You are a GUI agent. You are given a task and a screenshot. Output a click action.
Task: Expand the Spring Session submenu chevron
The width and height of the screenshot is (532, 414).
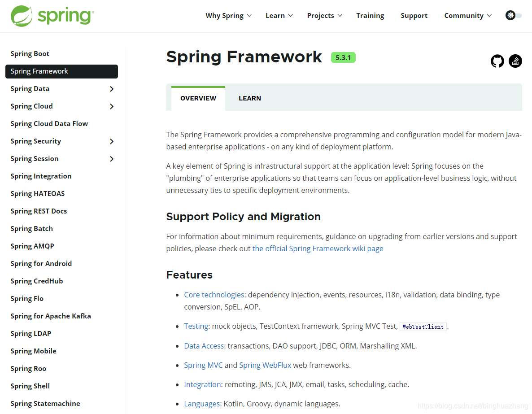(112, 159)
